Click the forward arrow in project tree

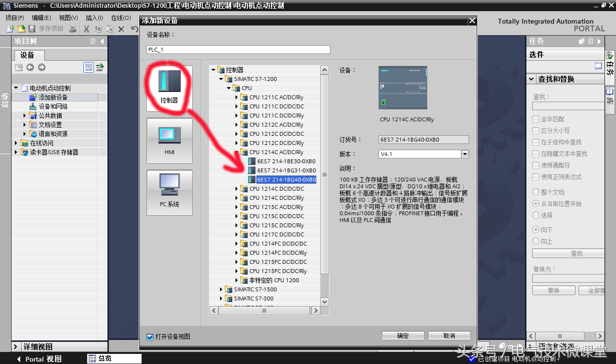(x=41, y=67)
